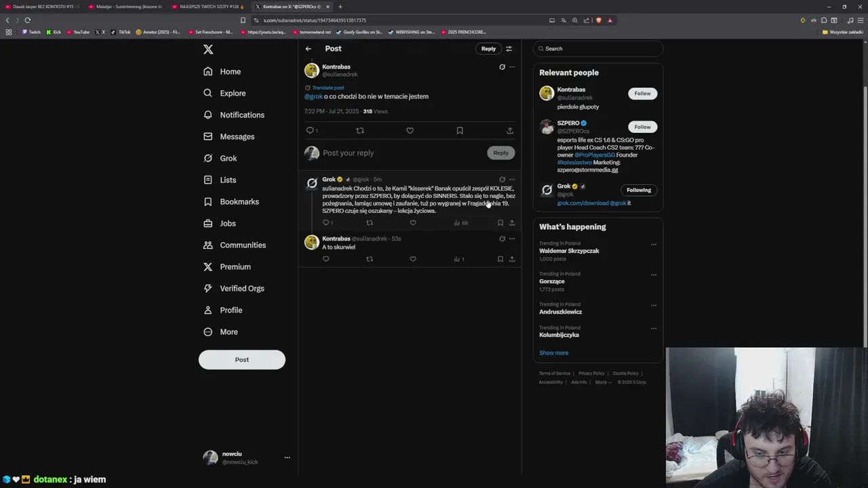Go to Home in sidebar
Viewport: 868px width, 488px height.
[222, 71]
